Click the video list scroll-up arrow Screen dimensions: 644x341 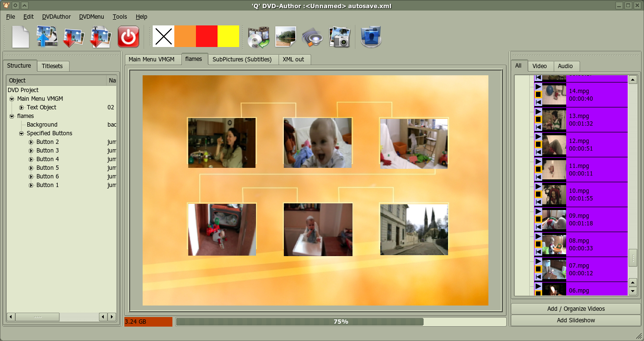(x=633, y=80)
